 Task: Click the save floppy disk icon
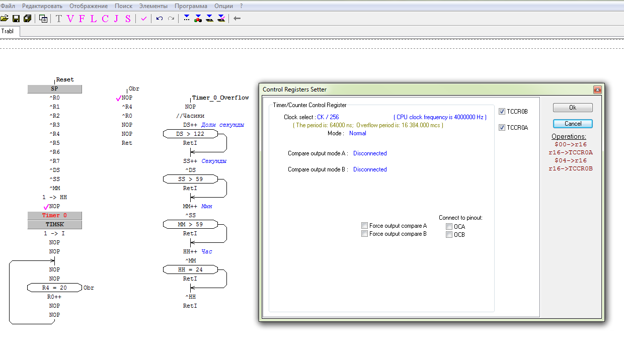(x=16, y=19)
